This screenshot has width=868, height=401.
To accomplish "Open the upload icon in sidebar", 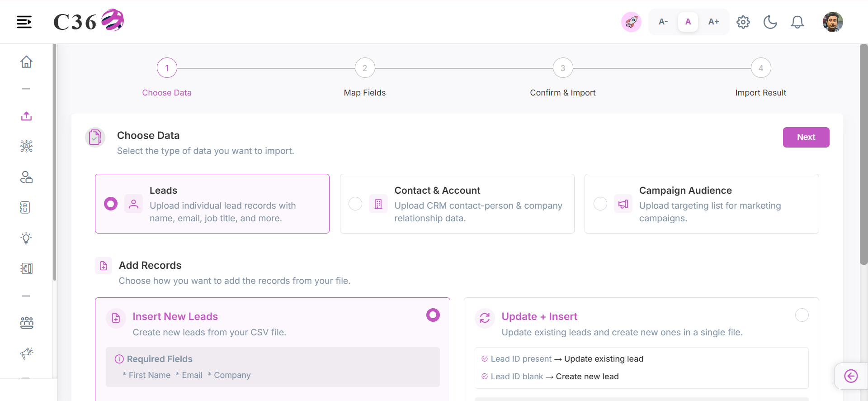I will coord(26,116).
